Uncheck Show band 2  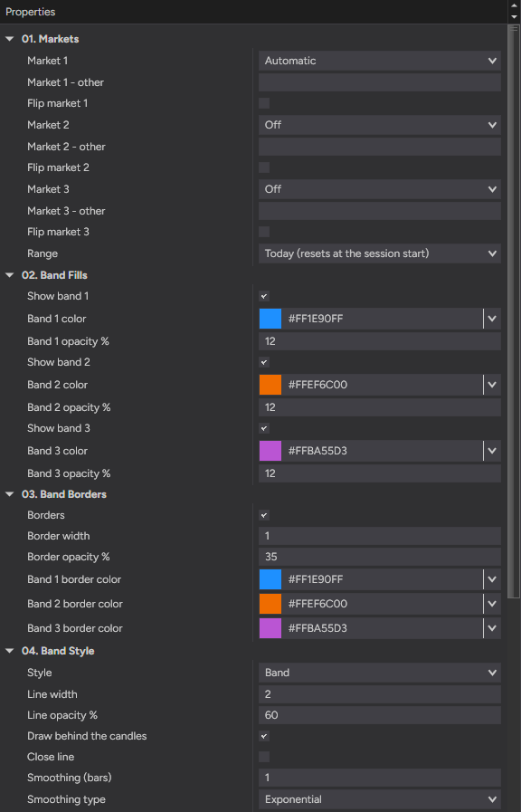point(264,362)
